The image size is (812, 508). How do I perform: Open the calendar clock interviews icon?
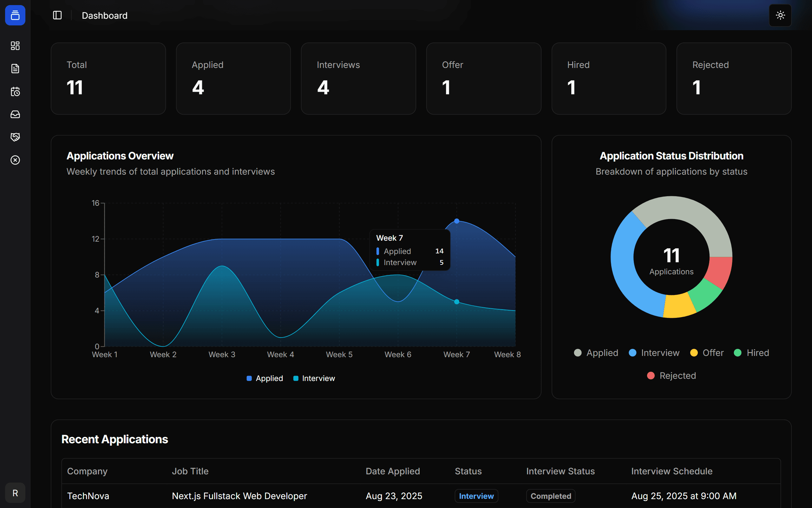click(x=15, y=91)
